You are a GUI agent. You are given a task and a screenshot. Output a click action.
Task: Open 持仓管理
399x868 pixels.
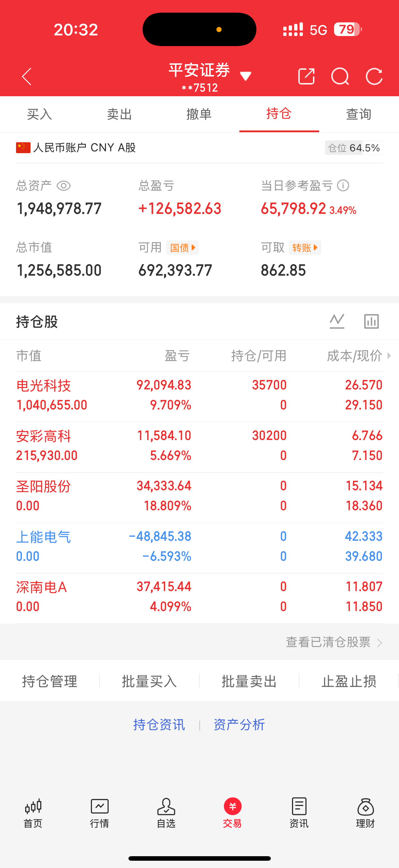coord(50,681)
